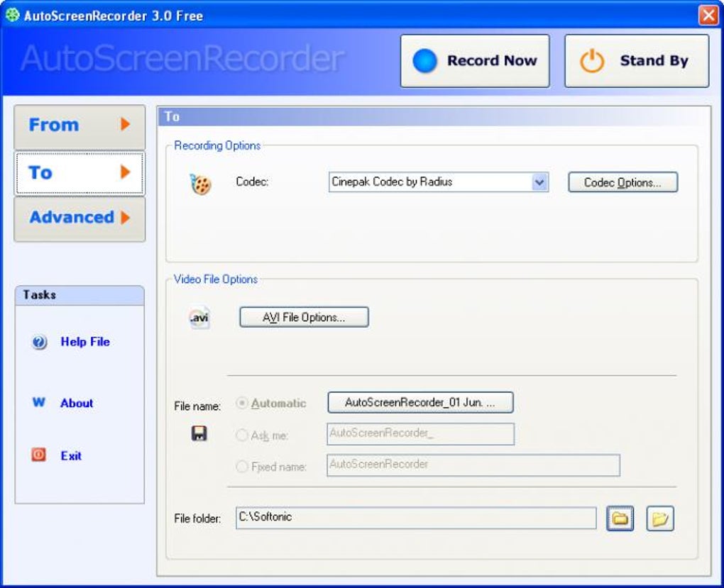Open the From settings tab

coord(79,126)
